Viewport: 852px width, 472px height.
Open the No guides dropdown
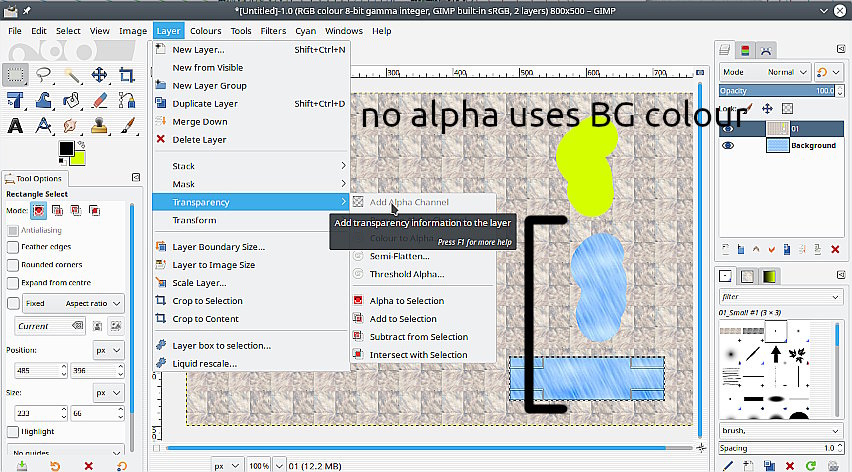pyautogui.click(x=66, y=452)
